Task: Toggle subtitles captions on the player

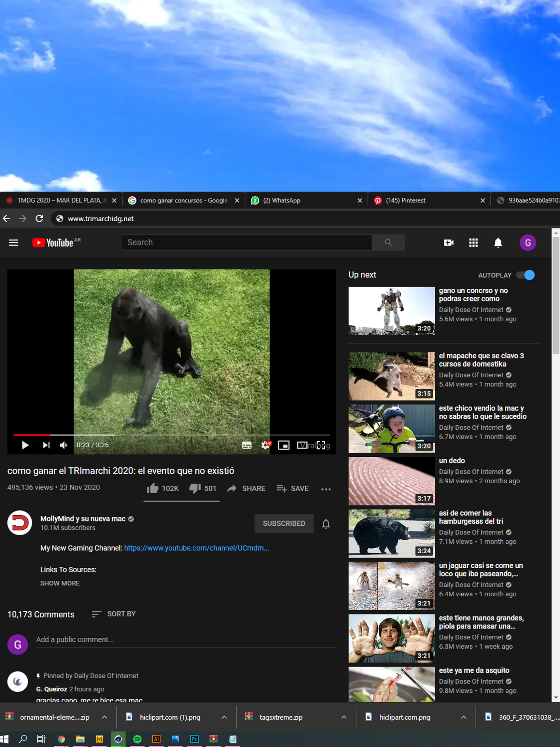Action: point(247,445)
